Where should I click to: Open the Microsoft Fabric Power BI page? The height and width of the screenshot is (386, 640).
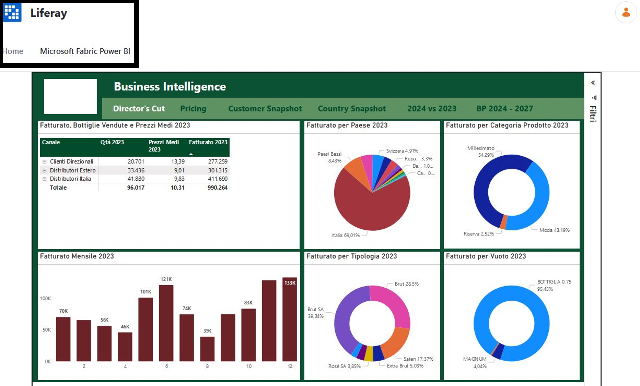point(85,51)
